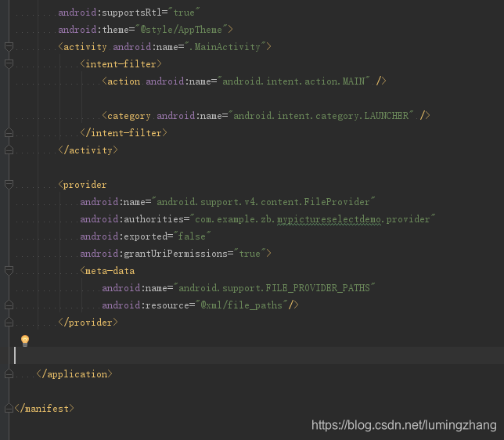Click "android.intent.action.MAIN" string
Image resolution: width=504 pixels, height=440 pixels.
(x=293, y=81)
